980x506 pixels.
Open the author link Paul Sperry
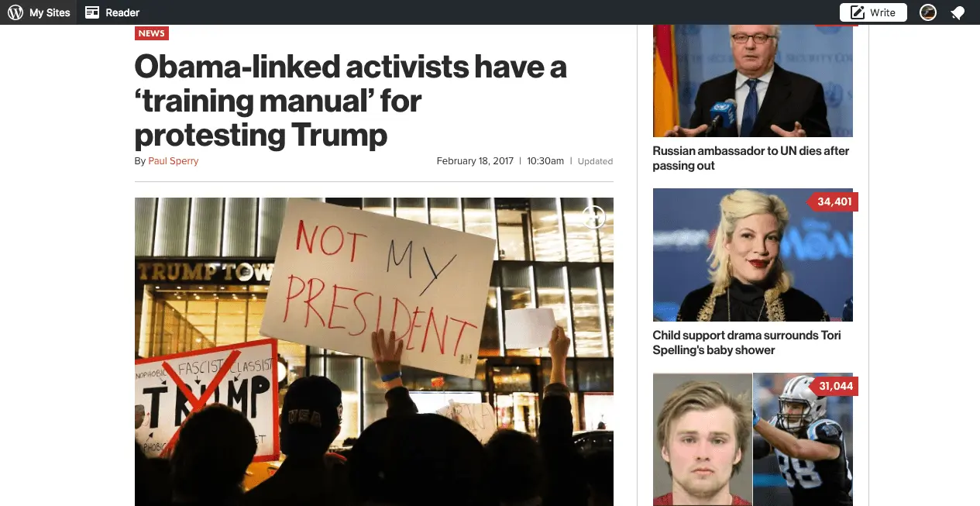click(174, 161)
